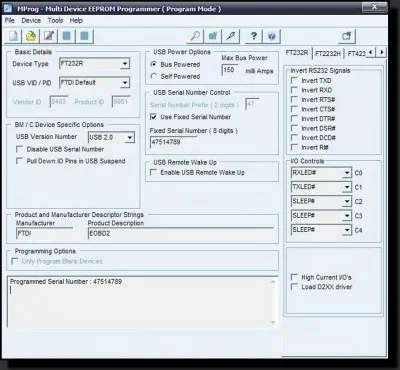Open the Device menu

(x=31, y=20)
